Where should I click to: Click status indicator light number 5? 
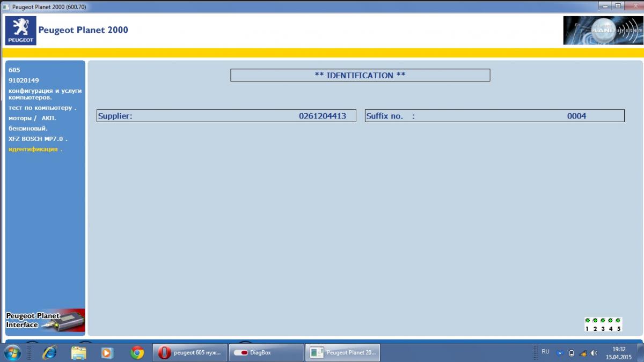[618, 320]
